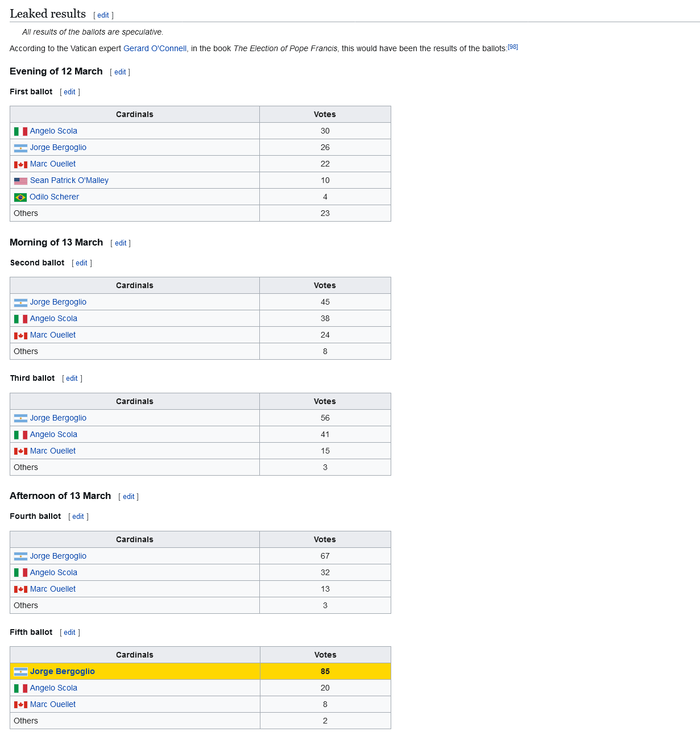The height and width of the screenshot is (736, 700).
Task: Click the Argentine flag in the highlighted Fifth ballot row
Action: coord(20,672)
